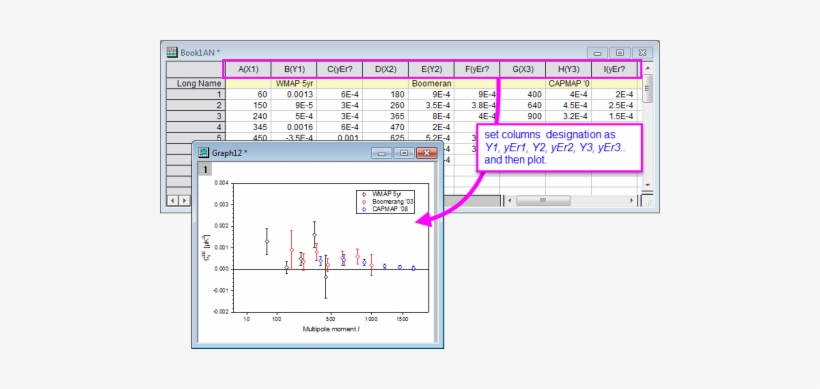Select column header E(Y2)
Viewport: 820px width, 389px height.
[431, 69]
